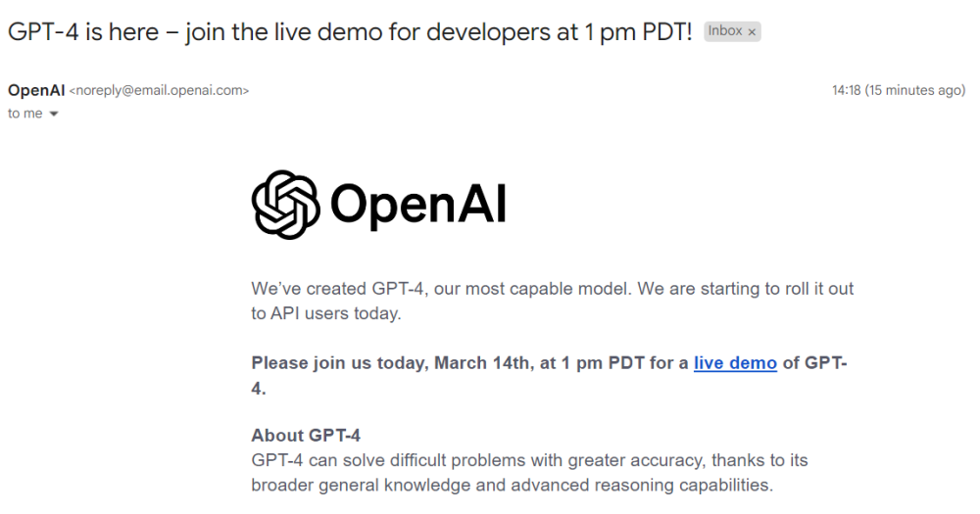Click the "to me" recipient text

click(25, 114)
